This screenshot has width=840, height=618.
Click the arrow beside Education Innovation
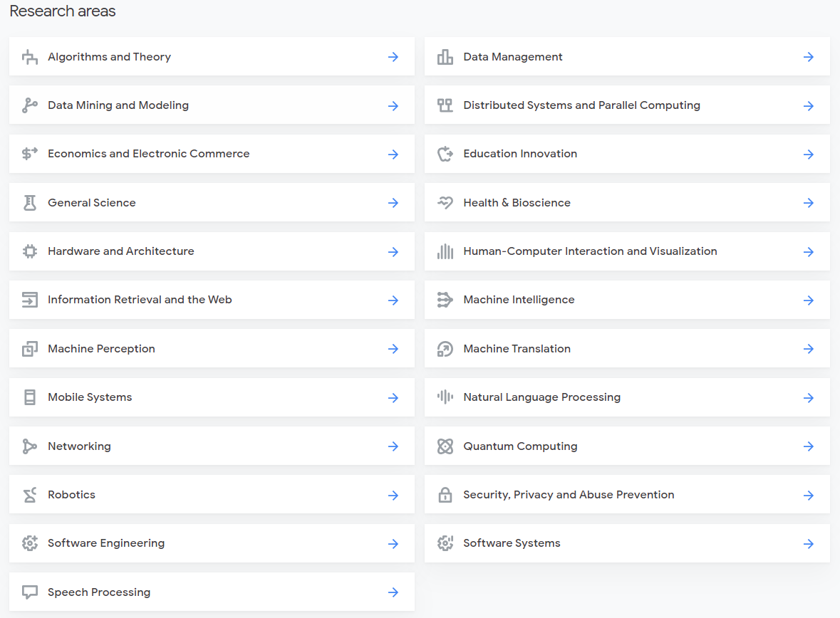click(809, 154)
